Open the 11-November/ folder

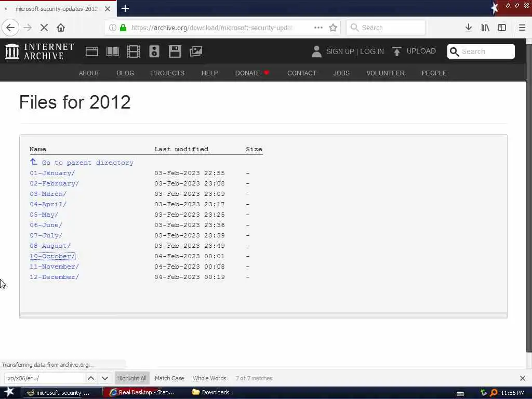(x=54, y=267)
